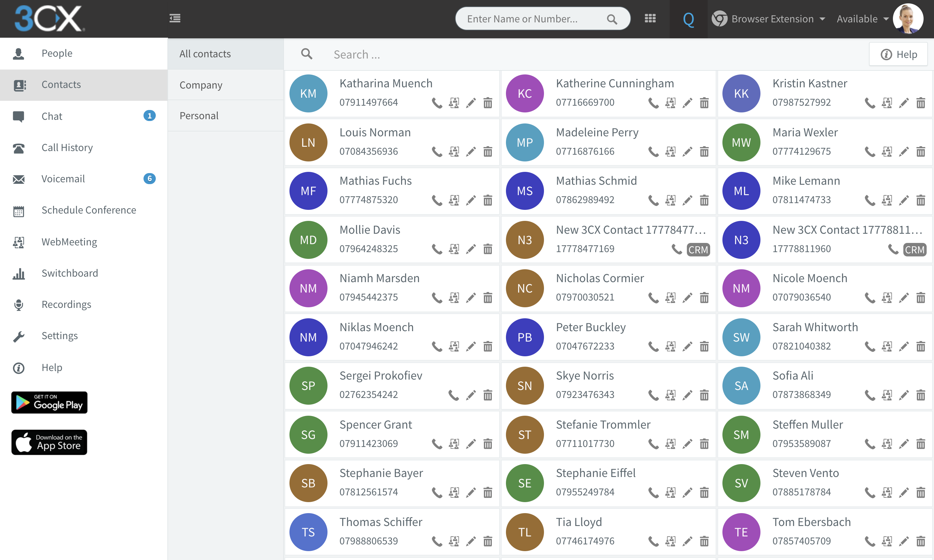This screenshot has height=560, width=934.
Task: Collapse the sidebar with menu icon
Action: 175,18
